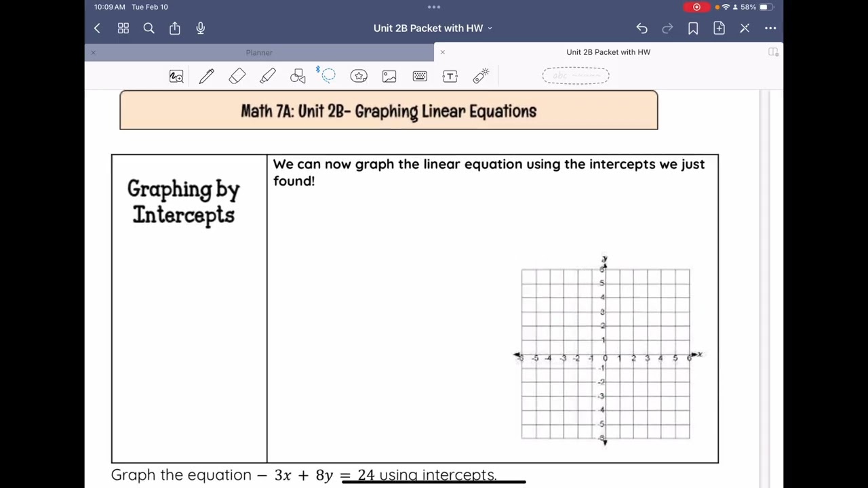Switch to Unit 2B Packet with HW tab
The image size is (868, 488).
click(x=608, y=52)
